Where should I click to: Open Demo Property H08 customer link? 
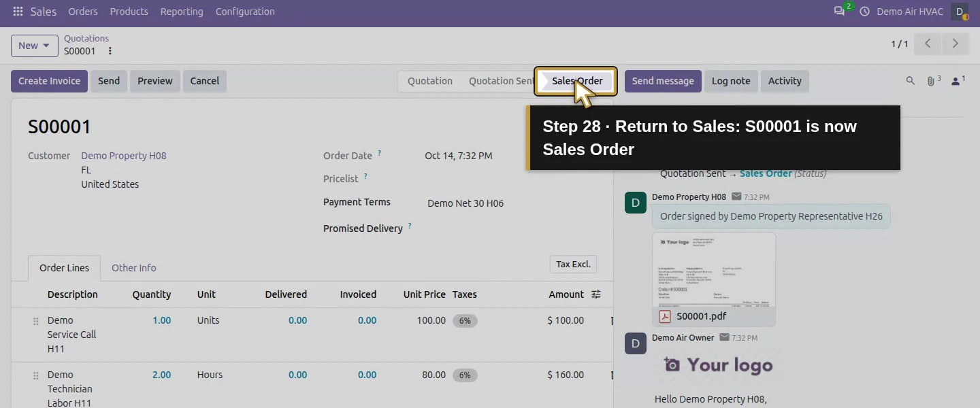[124, 156]
